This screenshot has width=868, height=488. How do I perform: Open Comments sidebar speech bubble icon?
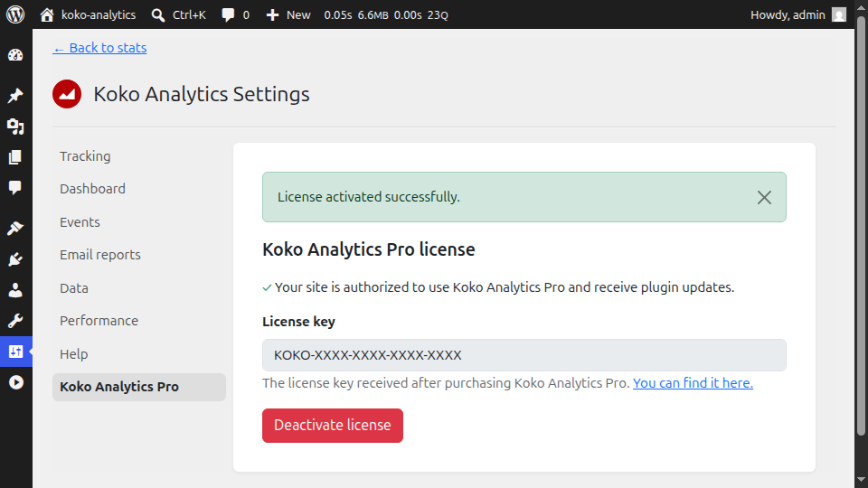15,188
